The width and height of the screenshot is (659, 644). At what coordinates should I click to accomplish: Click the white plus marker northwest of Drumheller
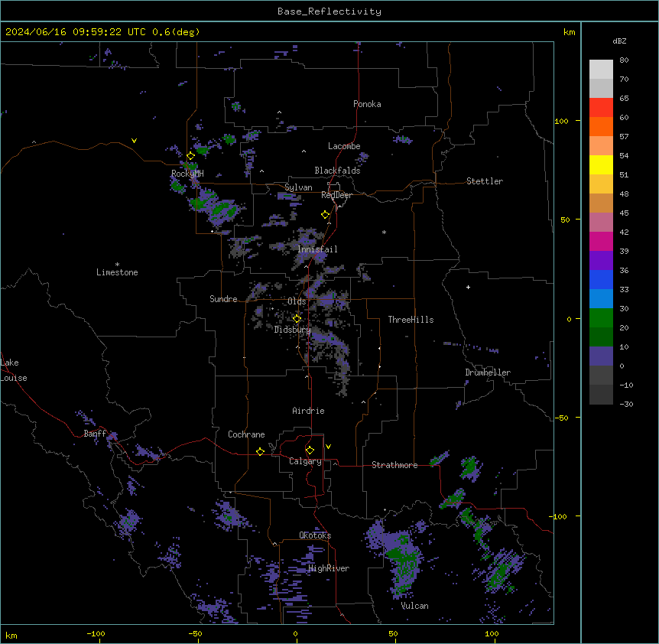tap(468, 287)
